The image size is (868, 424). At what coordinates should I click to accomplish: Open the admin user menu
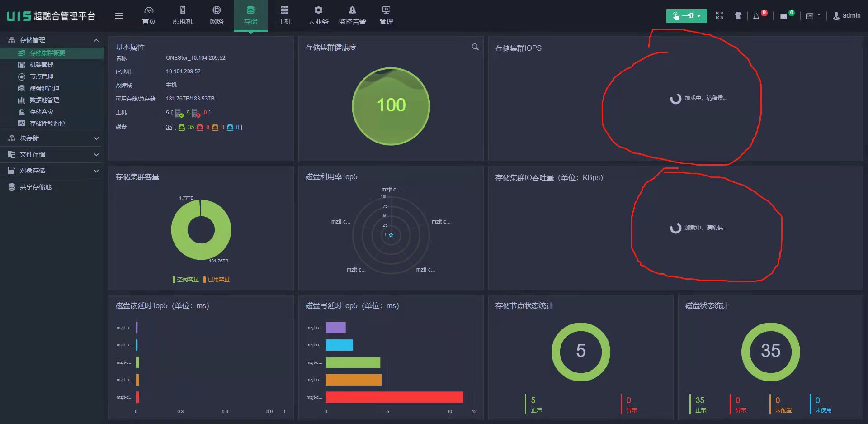(847, 16)
